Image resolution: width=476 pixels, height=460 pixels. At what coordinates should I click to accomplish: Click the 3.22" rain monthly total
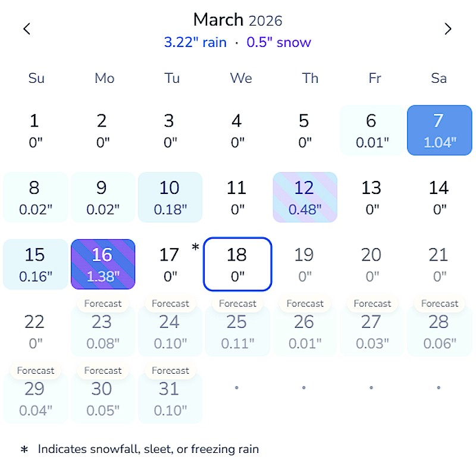click(195, 43)
